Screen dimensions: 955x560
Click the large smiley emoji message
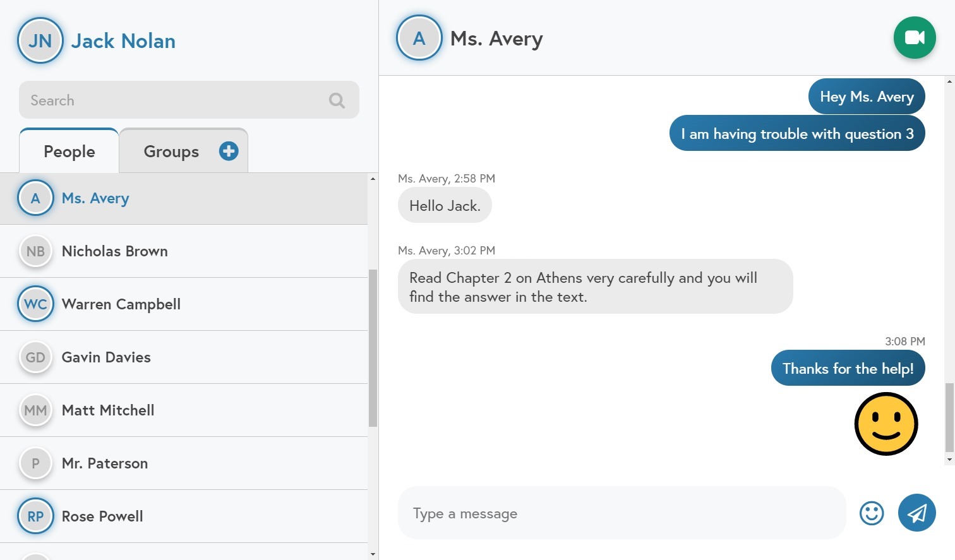886,424
